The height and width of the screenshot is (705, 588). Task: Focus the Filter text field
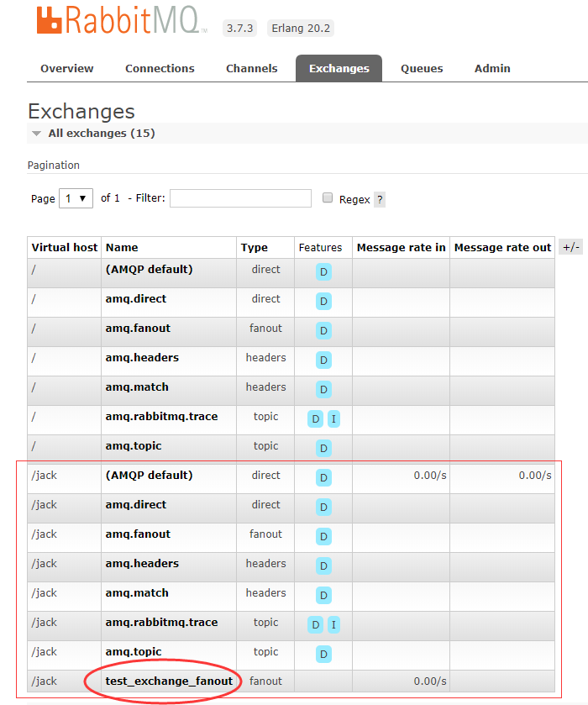coord(240,198)
